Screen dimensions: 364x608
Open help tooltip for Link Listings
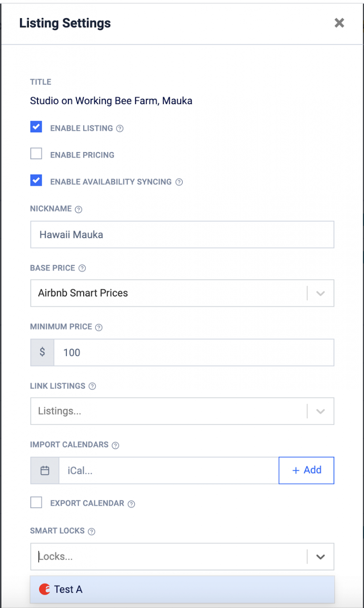pyautogui.click(x=92, y=386)
